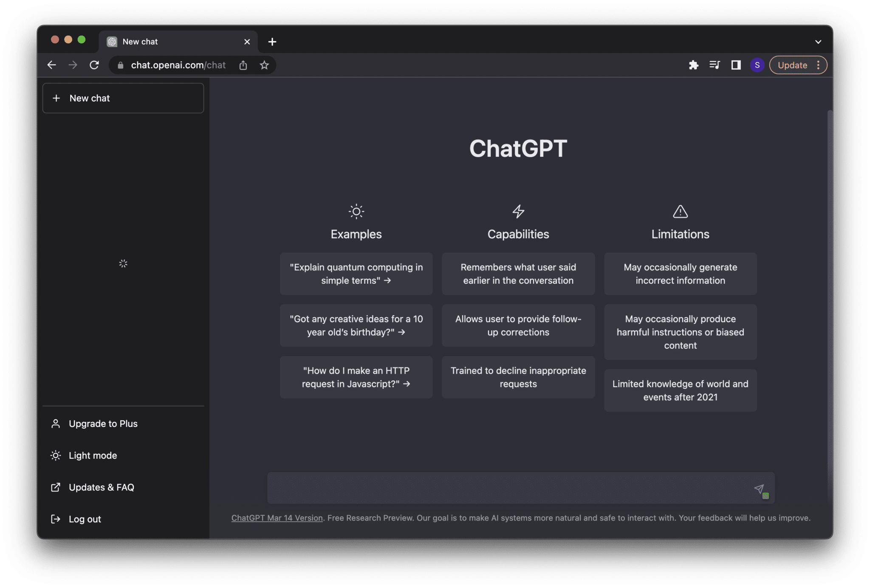This screenshot has width=870, height=588.
Task: Click Upgrade to Plus
Action: pos(123,424)
